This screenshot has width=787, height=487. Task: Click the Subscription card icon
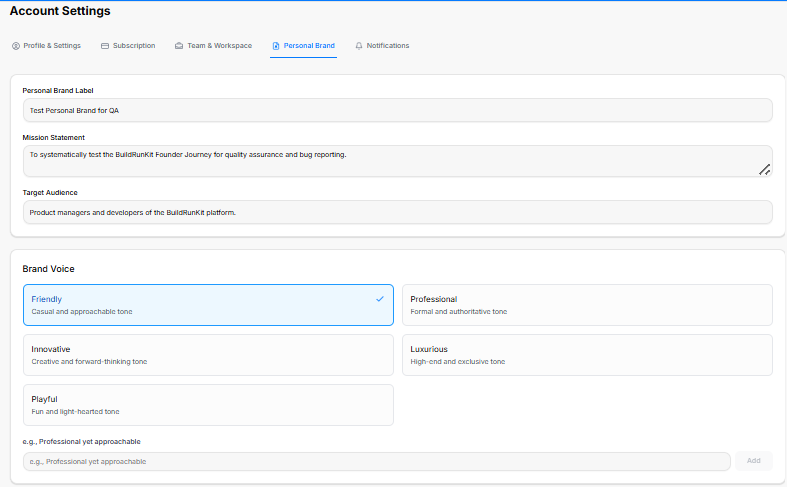point(105,46)
